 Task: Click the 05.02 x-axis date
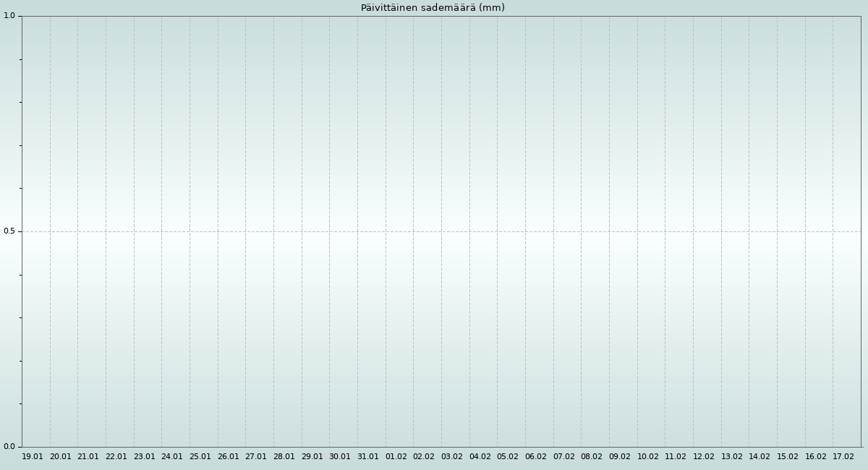[508, 456]
